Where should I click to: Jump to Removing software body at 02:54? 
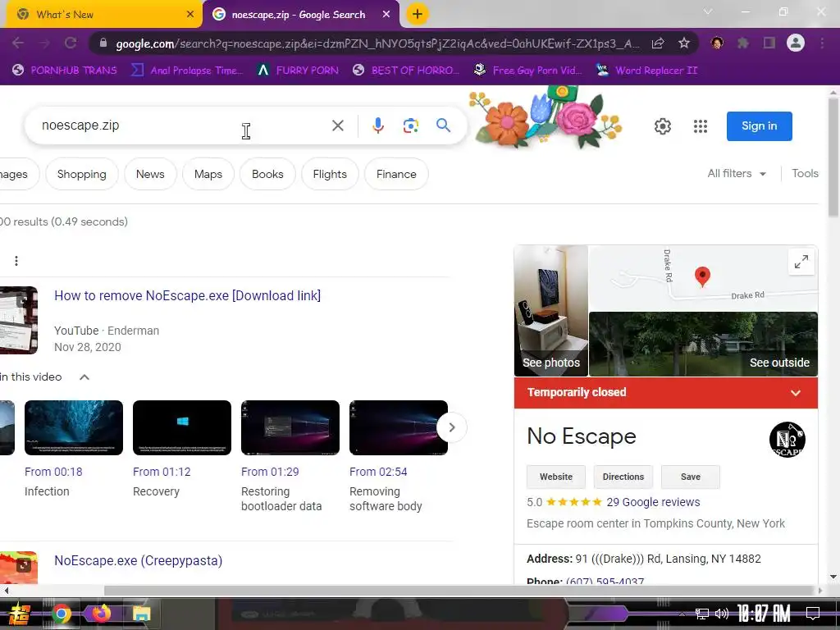(399, 427)
